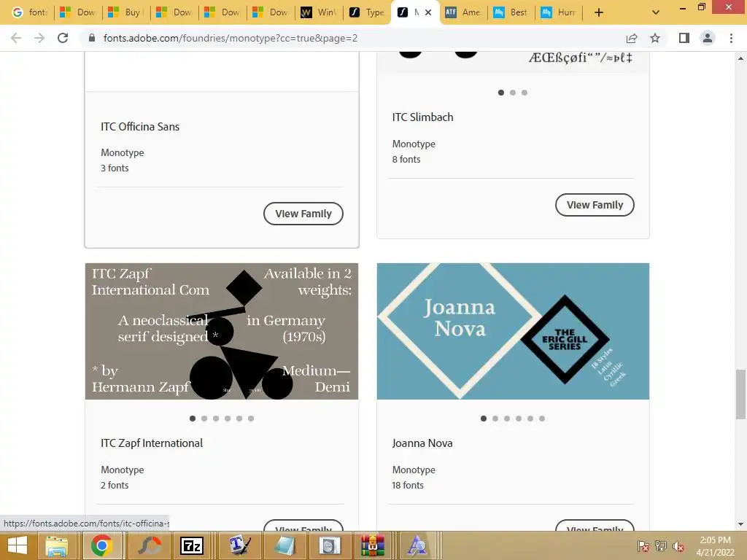Open the ITC Slimbach family link

coord(422,117)
